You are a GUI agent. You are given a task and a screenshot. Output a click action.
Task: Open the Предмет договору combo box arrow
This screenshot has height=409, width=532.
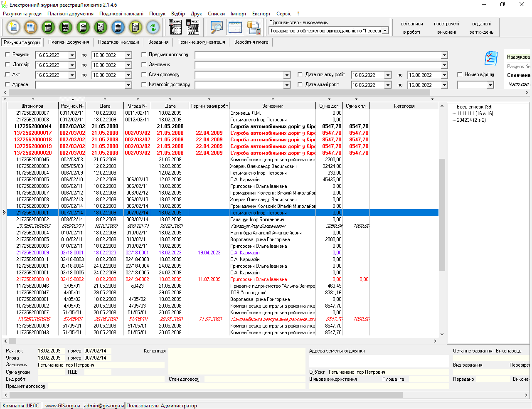coord(444,55)
